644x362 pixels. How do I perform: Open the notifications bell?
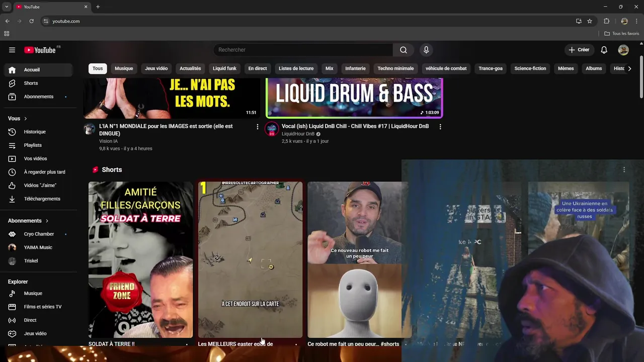pyautogui.click(x=604, y=50)
